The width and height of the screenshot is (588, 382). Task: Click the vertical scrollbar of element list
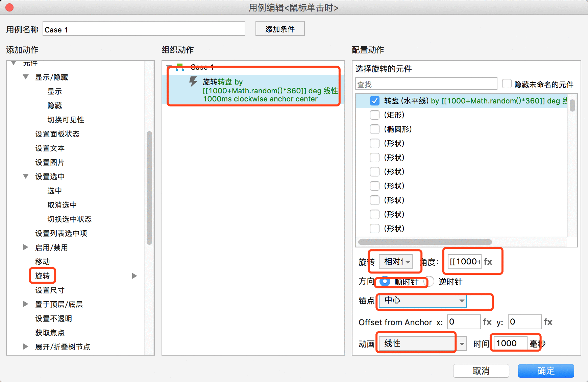click(x=572, y=105)
